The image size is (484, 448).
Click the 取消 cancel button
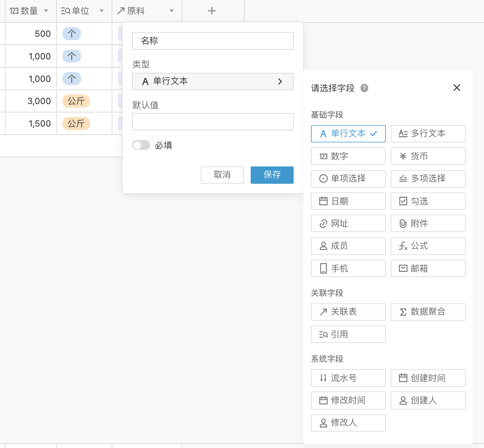pyautogui.click(x=222, y=175)
